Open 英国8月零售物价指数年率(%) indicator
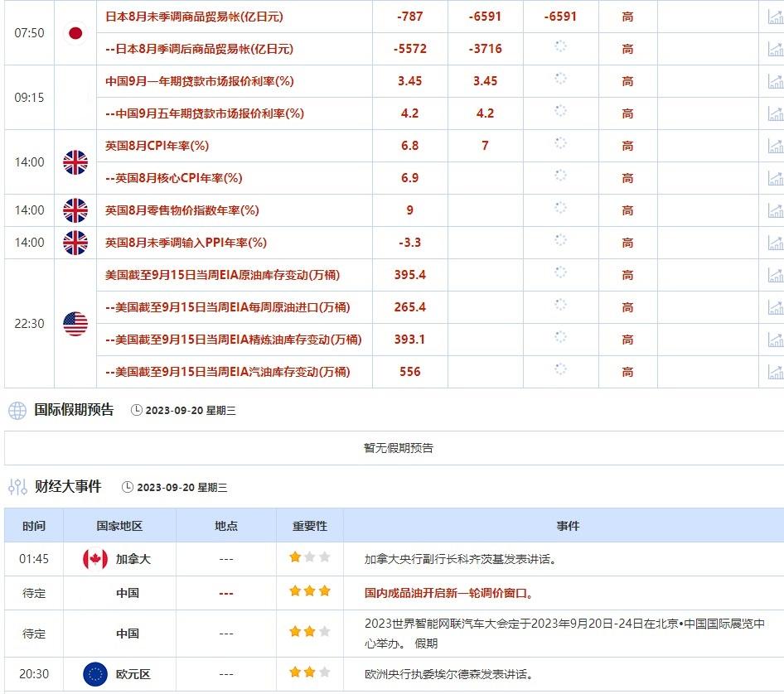This screenshot has width=784, height=694. tap(182, 210)
